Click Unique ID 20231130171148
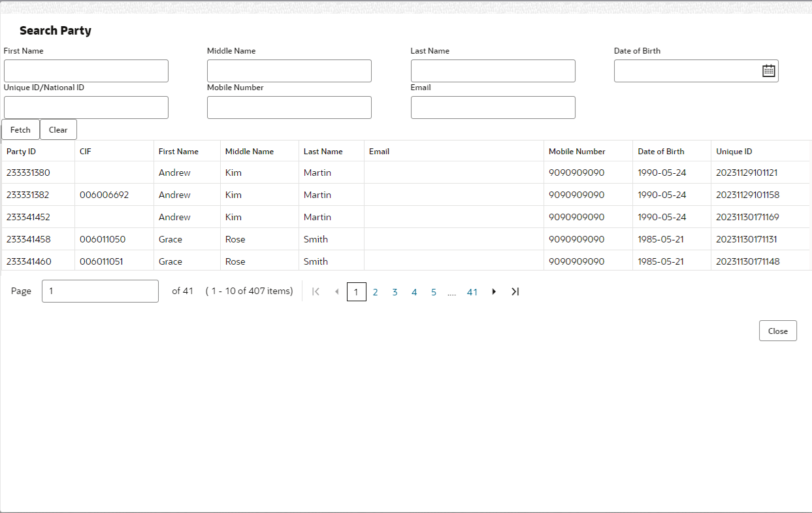Viewport: 812px width, 513px height. coord(747,261)
